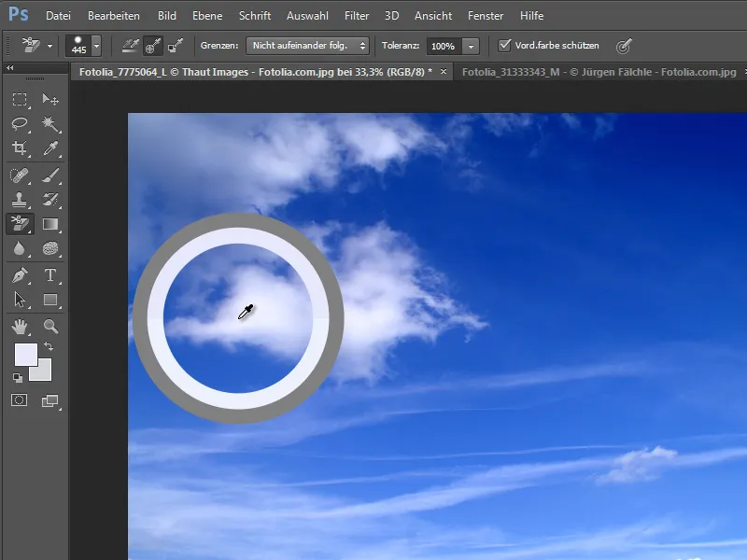
Task: Switch to Fotolia_31333343_M document tab
Action: coord(599,72)
